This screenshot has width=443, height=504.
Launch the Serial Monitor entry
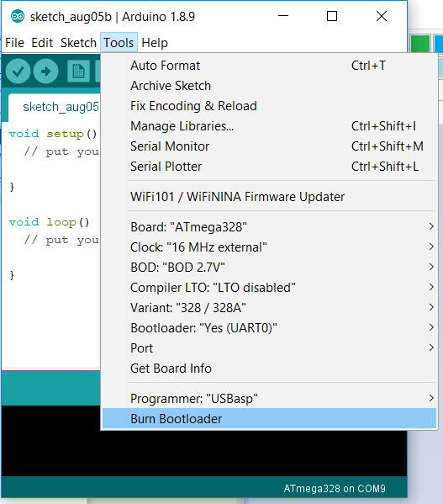(x=269, y=146)
